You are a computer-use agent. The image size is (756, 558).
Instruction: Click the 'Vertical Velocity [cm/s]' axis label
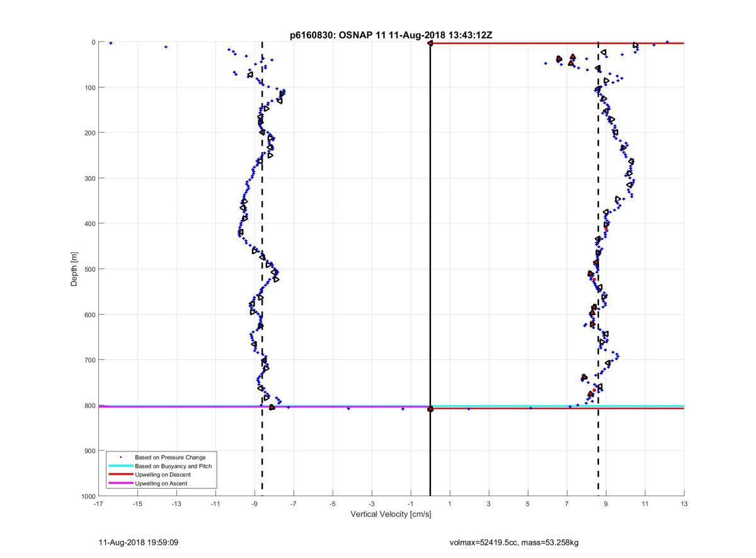coord(391,514)
